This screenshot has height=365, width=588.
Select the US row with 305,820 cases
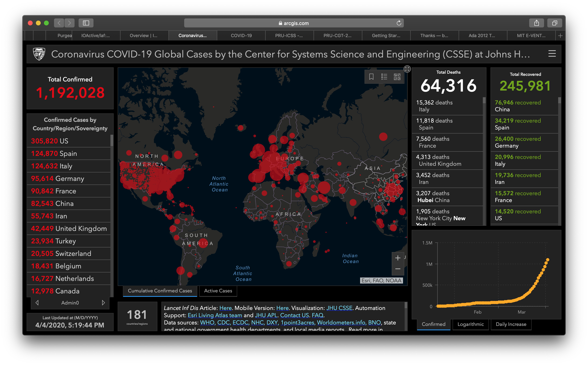(x=69, y=141)
